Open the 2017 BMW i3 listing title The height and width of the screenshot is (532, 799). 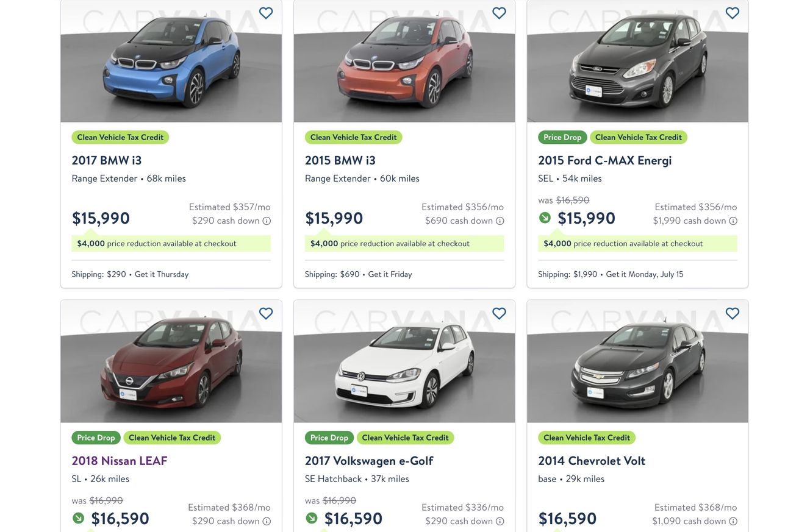tap(107, 160)
